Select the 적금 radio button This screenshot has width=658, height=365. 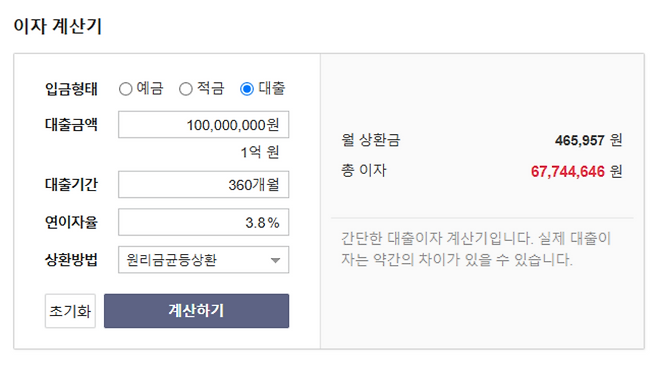[185, 89]
